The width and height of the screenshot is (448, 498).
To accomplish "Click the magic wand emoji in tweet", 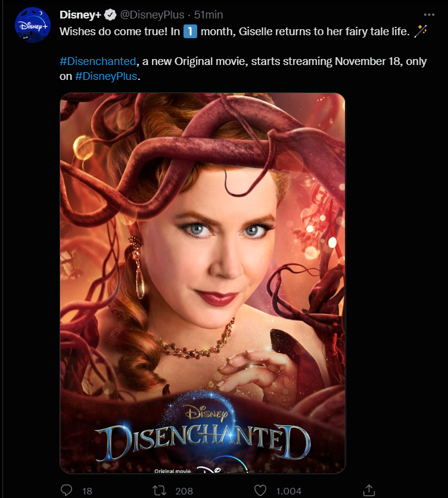I will [421, 31].
